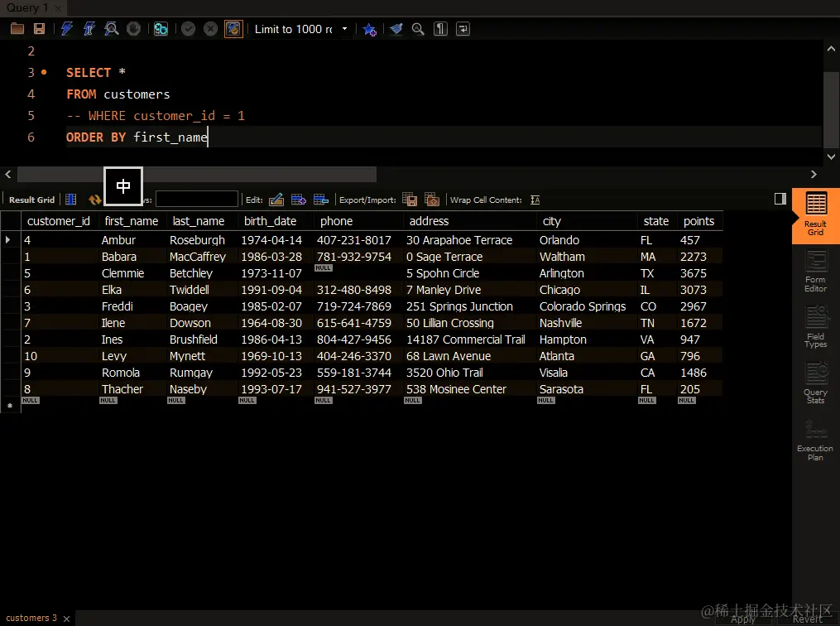Screen dimensions: 840x626
Task: Click the commented WHERE line in editor
Action: pyautogui.click(x=156, y=116)
